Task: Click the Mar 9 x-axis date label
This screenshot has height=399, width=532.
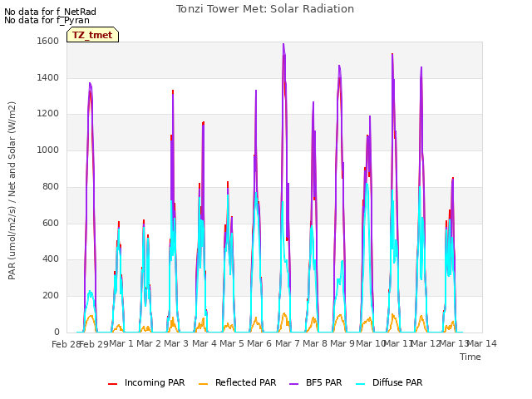Action: [x=342, y=343]
